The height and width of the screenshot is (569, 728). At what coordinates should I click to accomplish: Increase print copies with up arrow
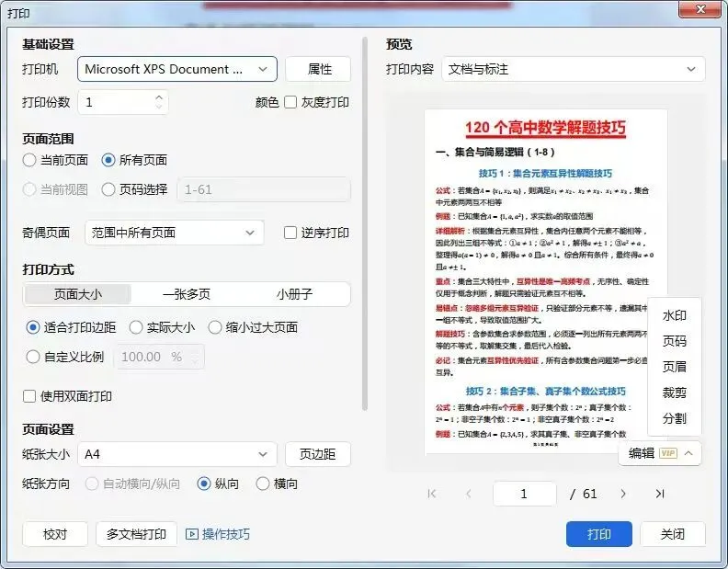click(159, 97)
